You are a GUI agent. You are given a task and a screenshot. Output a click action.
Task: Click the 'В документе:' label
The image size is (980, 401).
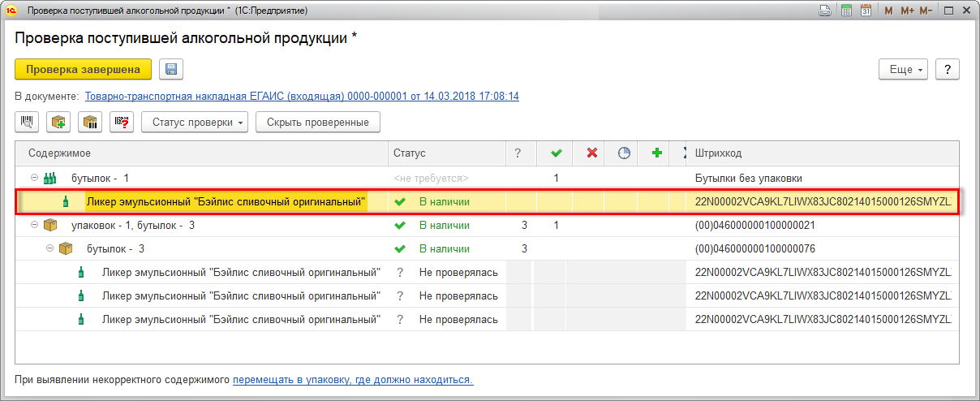coord(47,96)
